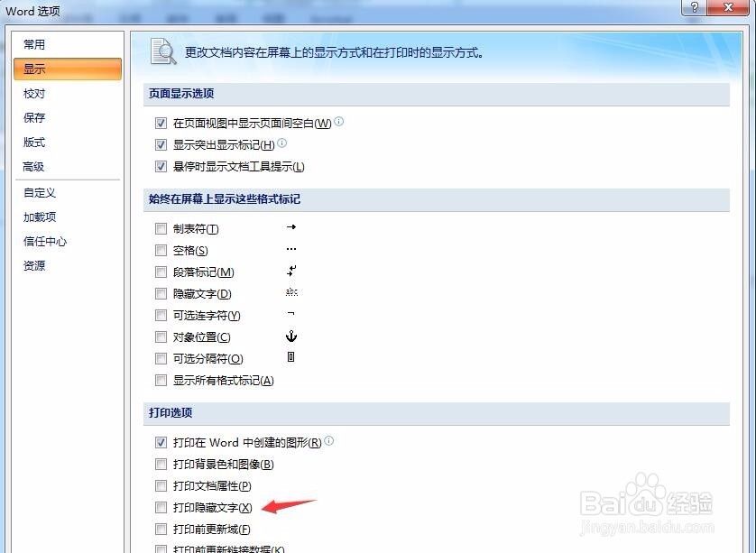Enable 空格 formatting mark checkbox
This screenshot has width=756, height=553.
tap(161, 250)
